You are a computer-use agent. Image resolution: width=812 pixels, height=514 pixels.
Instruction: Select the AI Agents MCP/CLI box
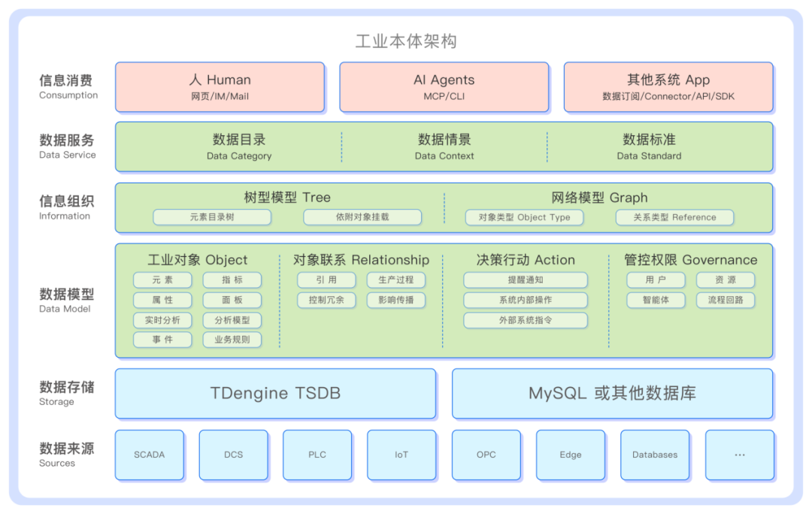(444, 87)
